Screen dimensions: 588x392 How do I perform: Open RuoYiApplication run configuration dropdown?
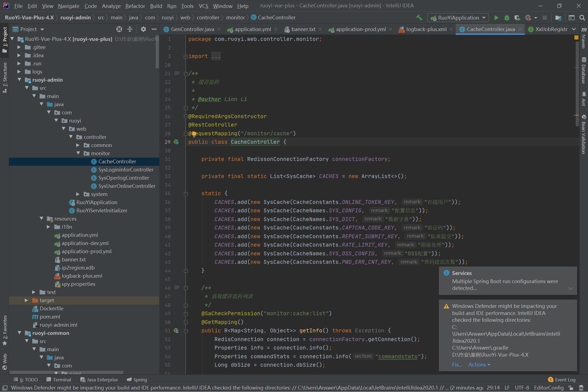pos(458,18)
